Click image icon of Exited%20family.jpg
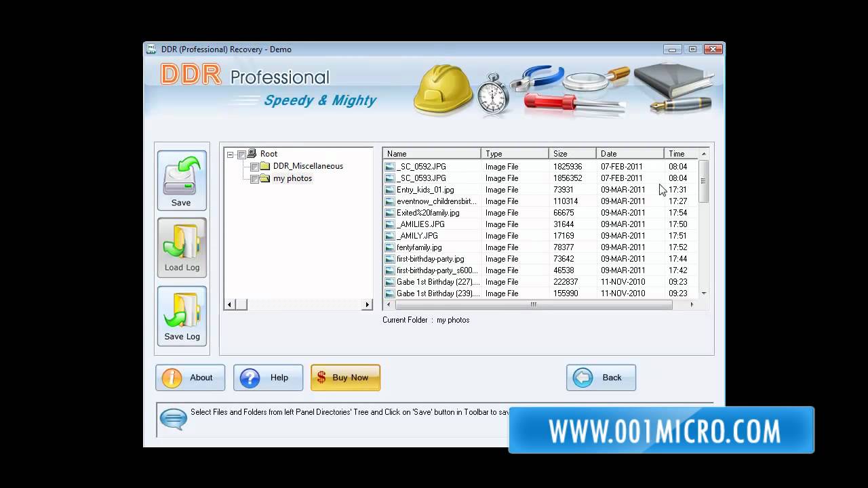 point(389,213)
